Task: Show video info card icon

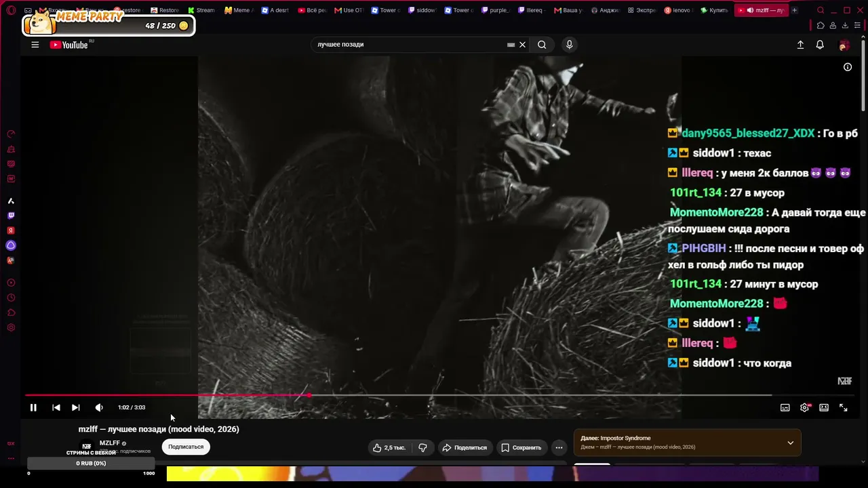Action: (x=848, y=67)
